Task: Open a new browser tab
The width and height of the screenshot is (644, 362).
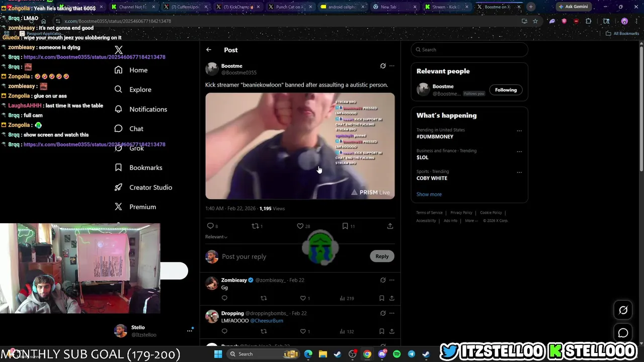Action: pos(531,7)
